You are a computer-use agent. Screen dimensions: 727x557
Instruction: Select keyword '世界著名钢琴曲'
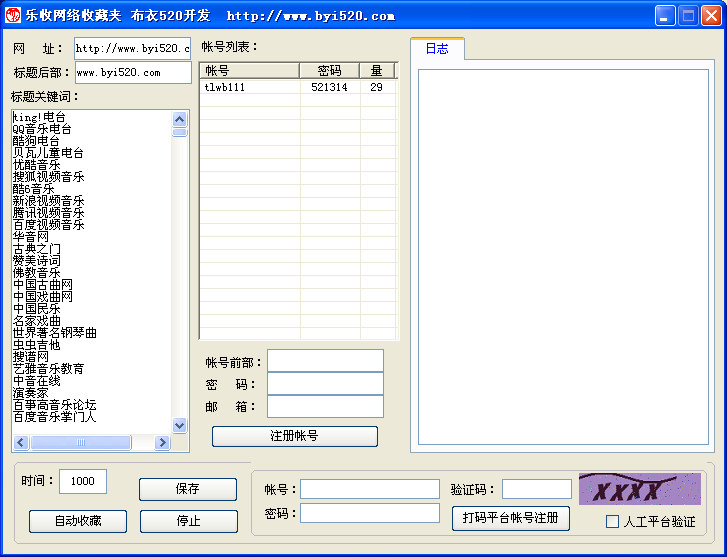(54, 333)
